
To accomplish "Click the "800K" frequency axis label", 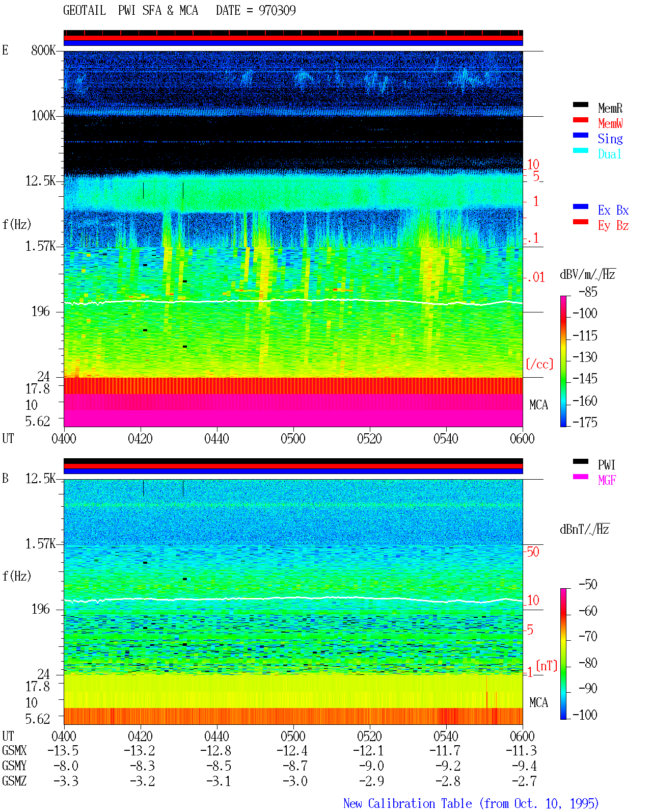I will [x=43, y=50].
